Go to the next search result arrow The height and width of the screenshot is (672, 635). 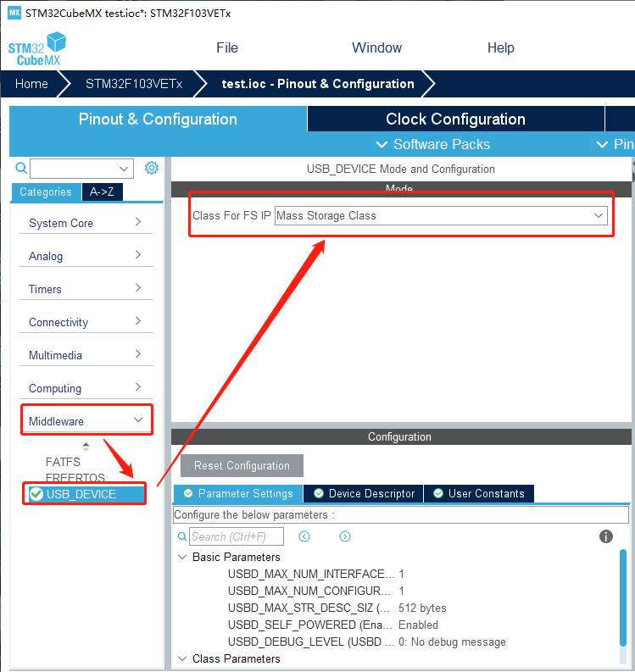[345, 536]
